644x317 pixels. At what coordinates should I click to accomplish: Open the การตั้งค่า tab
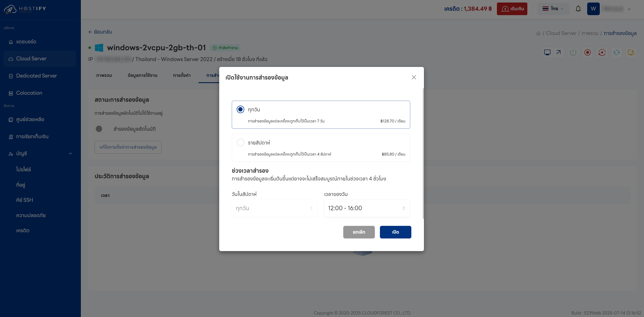point(182,75)
